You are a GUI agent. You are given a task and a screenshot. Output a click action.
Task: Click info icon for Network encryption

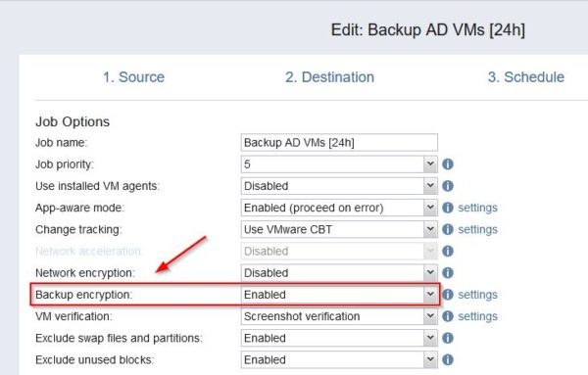tap(448, 273)
